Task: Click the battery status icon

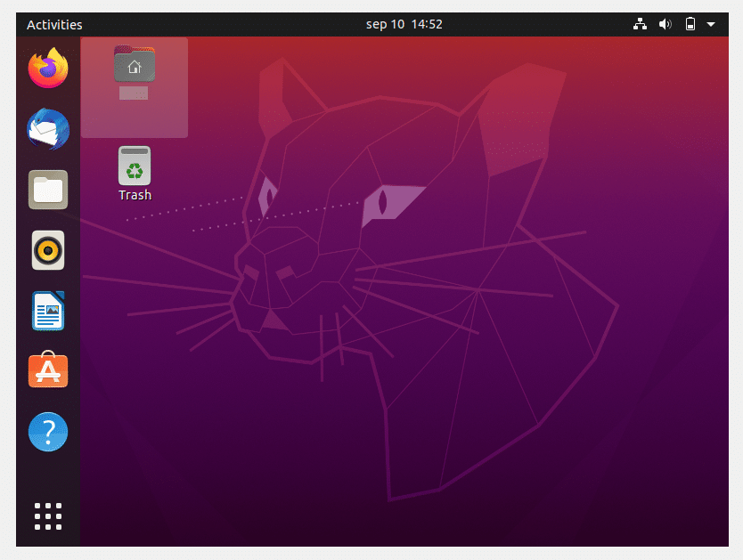Action: [x=690, y=24]
